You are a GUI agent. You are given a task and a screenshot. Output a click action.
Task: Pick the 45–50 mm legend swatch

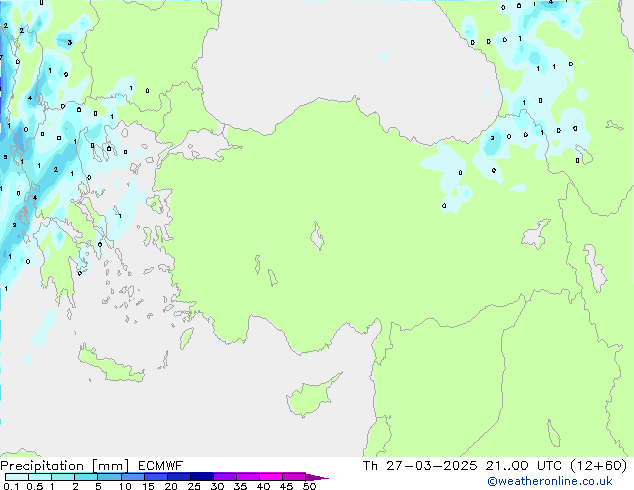(x=294, y=477)
